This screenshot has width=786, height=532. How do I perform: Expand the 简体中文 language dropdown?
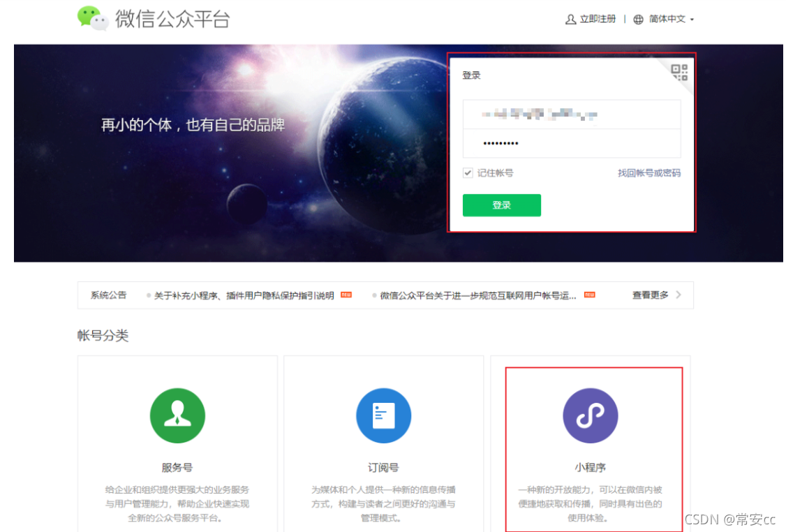point(672,19)
